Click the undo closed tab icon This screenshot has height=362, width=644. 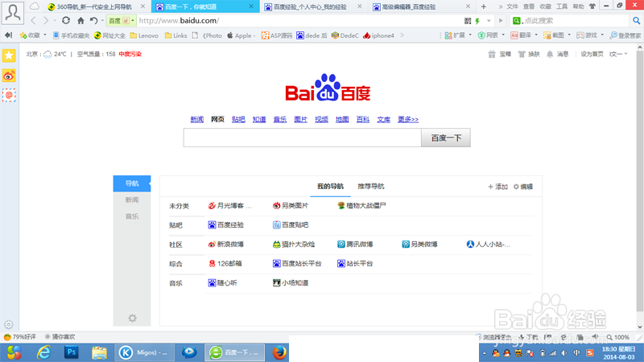(93, 21)
